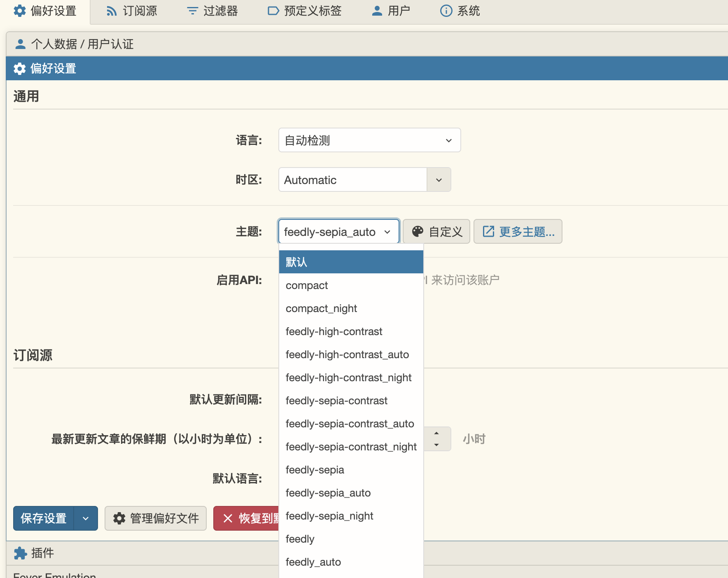Click the gear icon in 偏好设置 tab
The image size is (728, 578).
(x=20, y=11)
